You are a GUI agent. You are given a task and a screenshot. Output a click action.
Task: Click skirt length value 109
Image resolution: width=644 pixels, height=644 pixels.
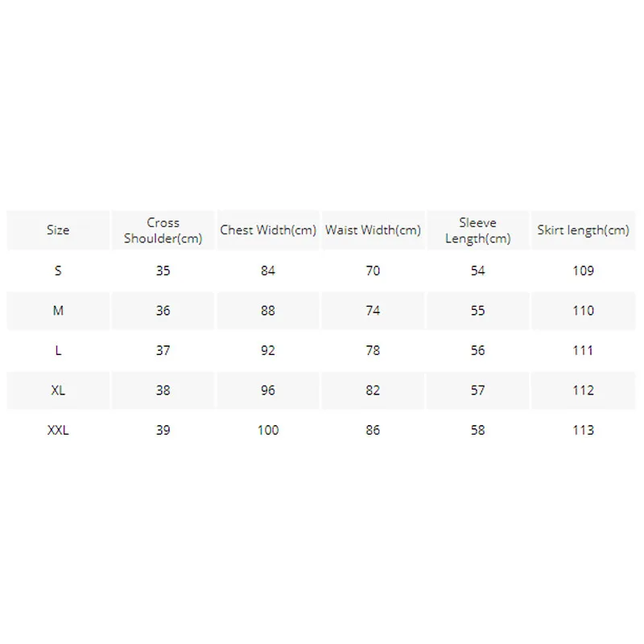click(x=583, y=270)
